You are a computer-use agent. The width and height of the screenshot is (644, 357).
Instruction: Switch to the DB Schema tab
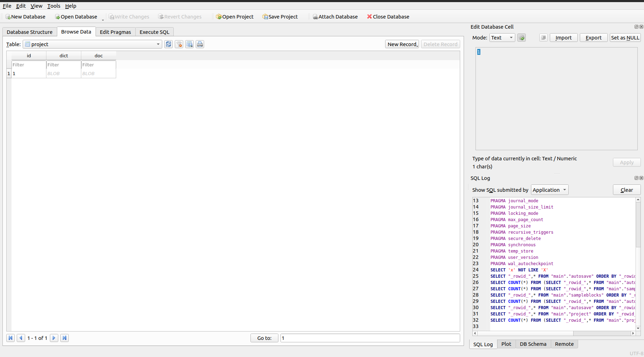click(x=533, y=344)
